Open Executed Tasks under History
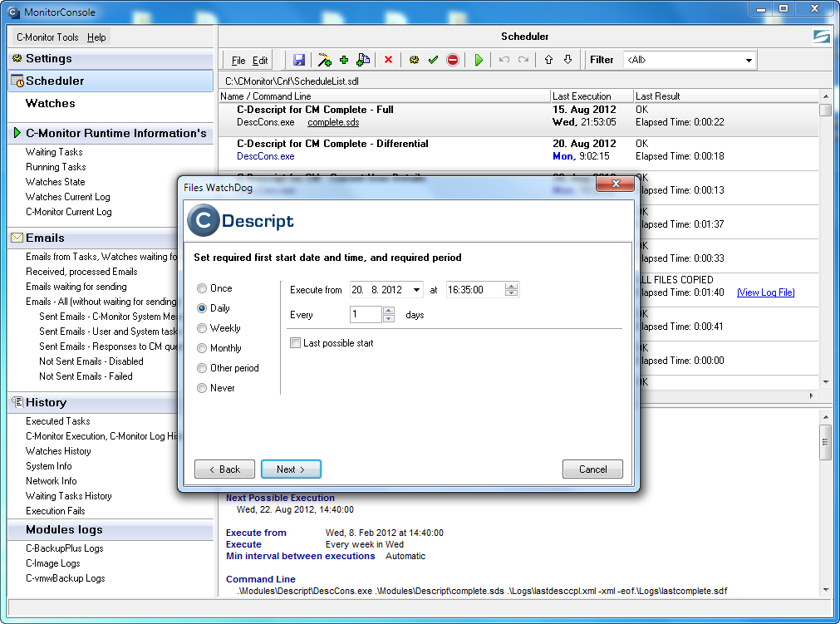 click(58, 421)
